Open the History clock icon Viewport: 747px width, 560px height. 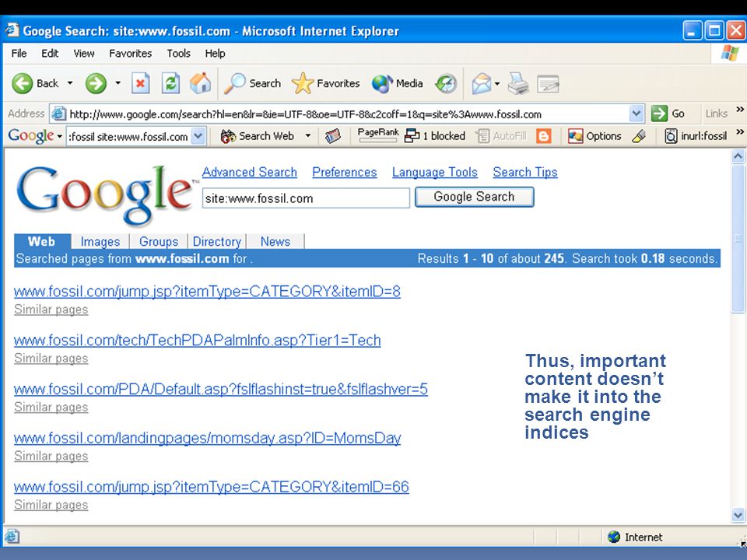[446, 83]
